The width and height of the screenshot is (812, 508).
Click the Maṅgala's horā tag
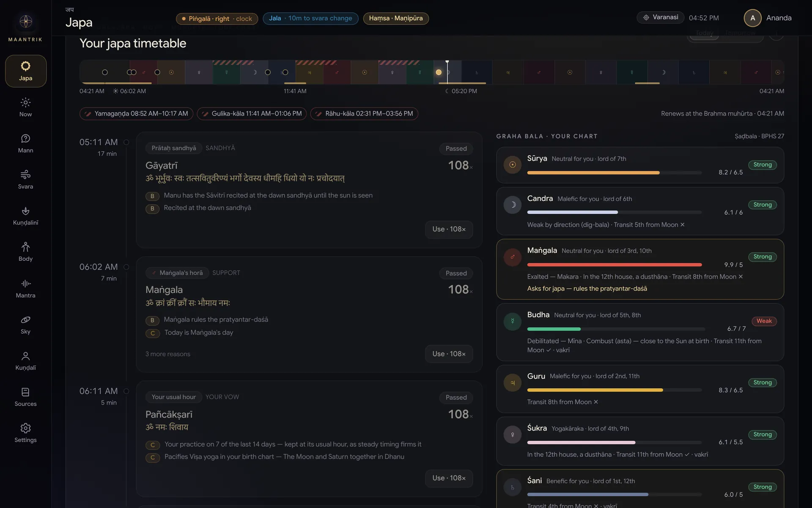point(177,273)
